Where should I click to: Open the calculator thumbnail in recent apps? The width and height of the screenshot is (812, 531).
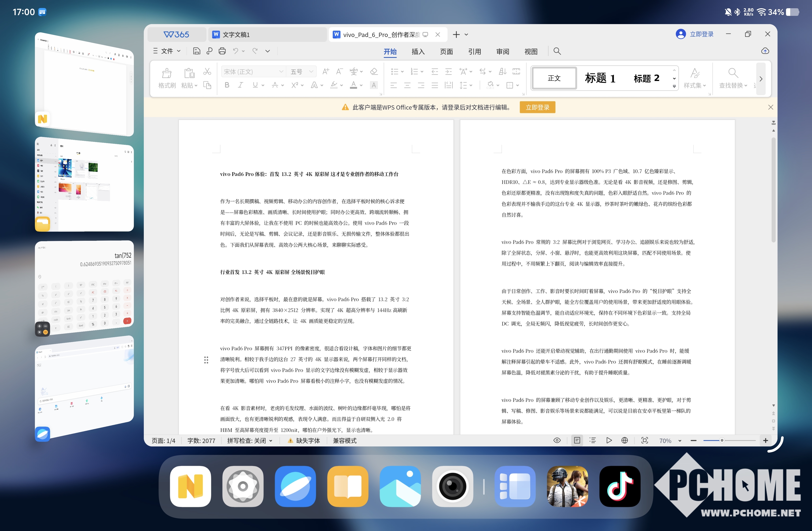tap(84, 286)
